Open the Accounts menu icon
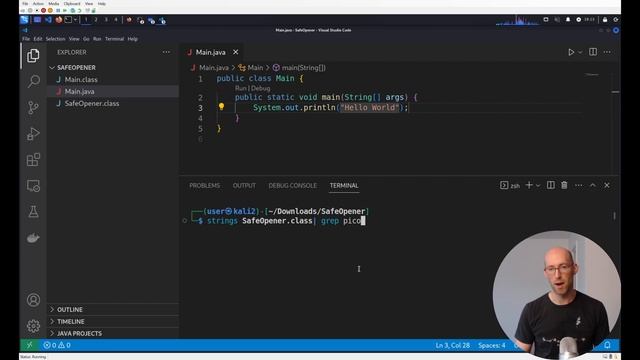 [x=33, y=300]
